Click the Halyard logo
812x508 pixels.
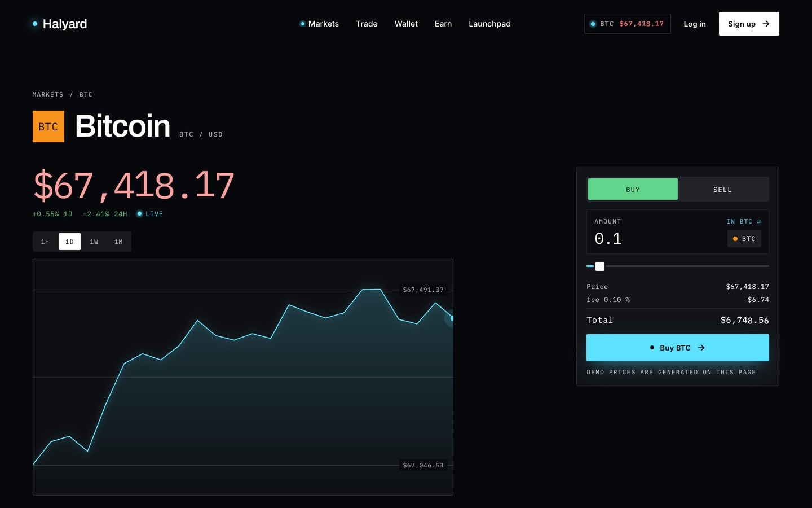point(60,24)
